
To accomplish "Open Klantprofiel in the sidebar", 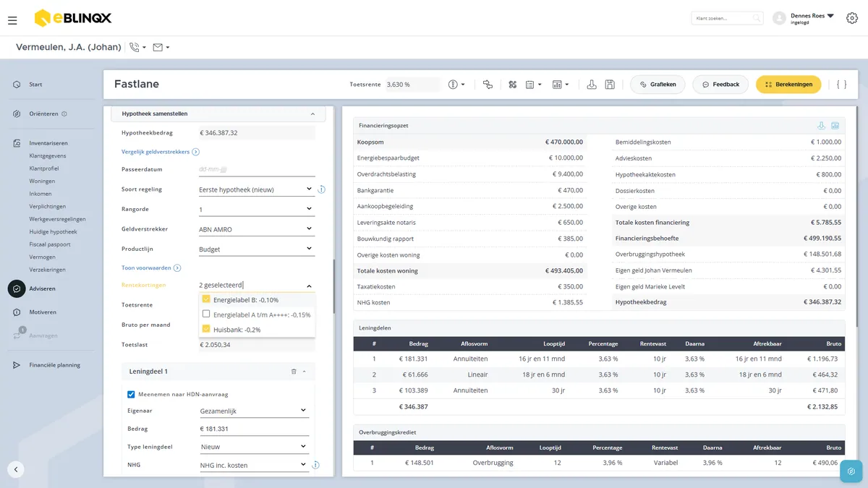I will [44, 168].
